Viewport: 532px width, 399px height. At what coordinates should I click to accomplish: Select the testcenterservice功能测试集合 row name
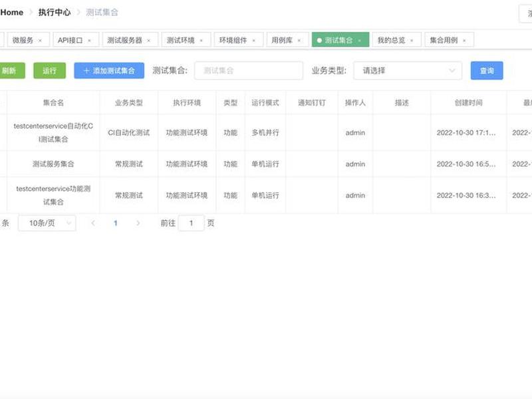[x=53, y=196]
